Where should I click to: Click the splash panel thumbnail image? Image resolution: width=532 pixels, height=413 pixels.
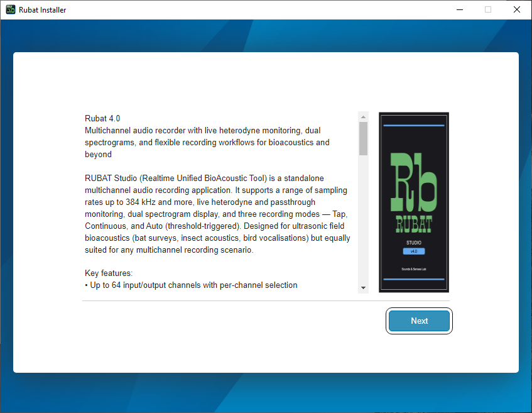413,202
